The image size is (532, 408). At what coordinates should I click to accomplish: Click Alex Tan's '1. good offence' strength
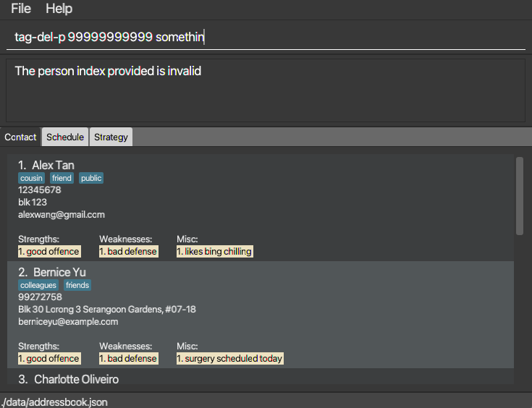tap(49, 251)
